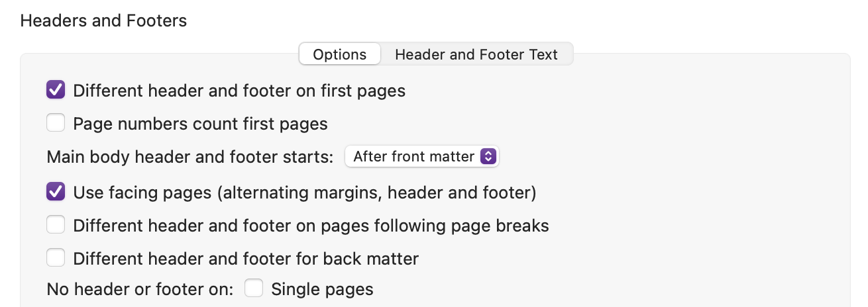Image resolution: width=868 pixels, height=307 pixels.
Task: Click the Headers and Footers section title
Action: [x=103, y=21]
